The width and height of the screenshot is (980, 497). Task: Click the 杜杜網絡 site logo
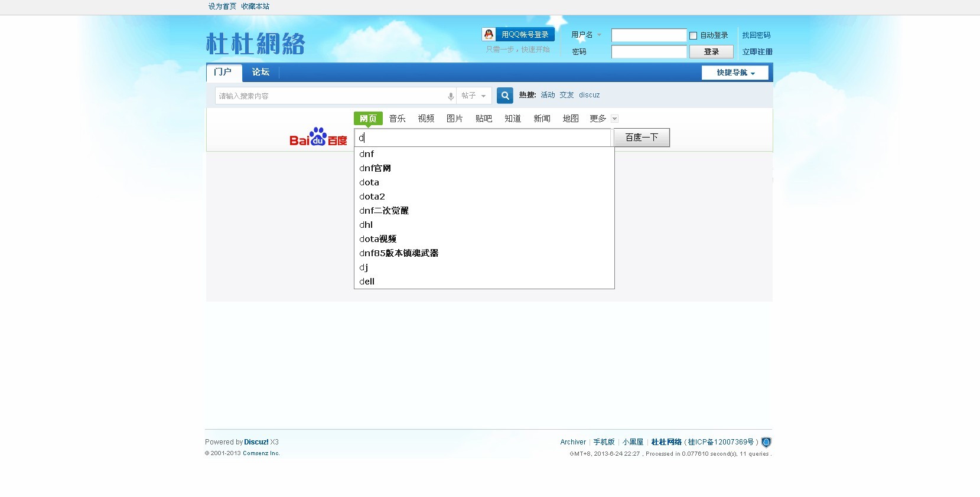point(255,44)
